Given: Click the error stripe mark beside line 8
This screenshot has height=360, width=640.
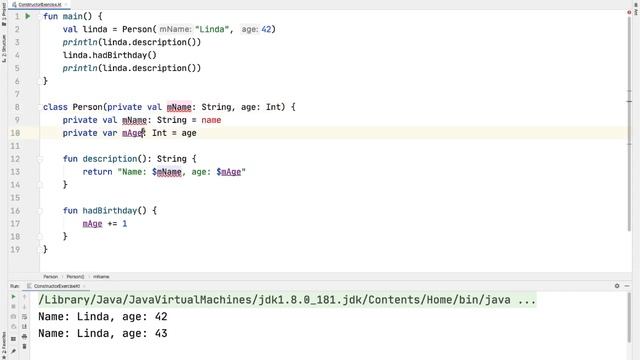Looking at the screenshot, I should 629,101.
